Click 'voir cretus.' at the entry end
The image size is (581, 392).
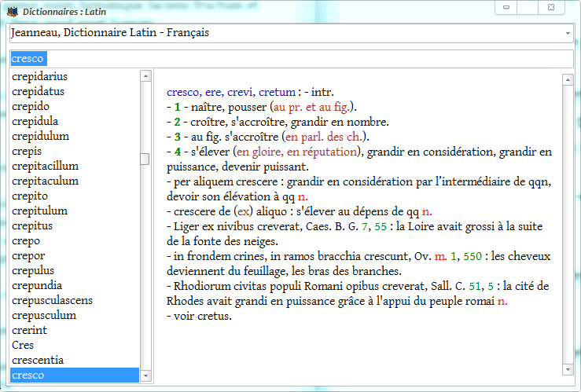coord(203,316)
